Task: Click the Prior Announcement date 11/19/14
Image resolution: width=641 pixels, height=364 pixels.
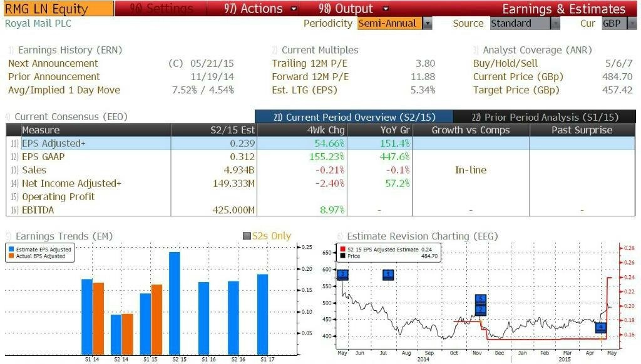Action: point(212,76)
